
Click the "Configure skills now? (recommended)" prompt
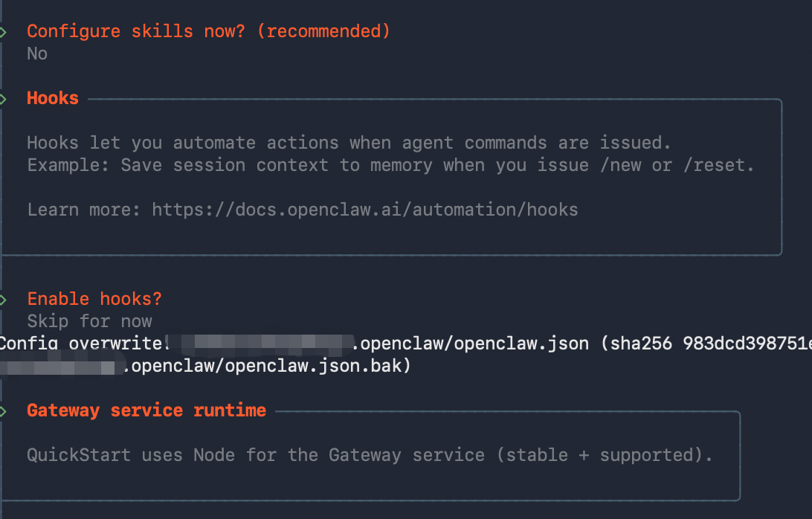pyautogui.click(x=208, y=31)
